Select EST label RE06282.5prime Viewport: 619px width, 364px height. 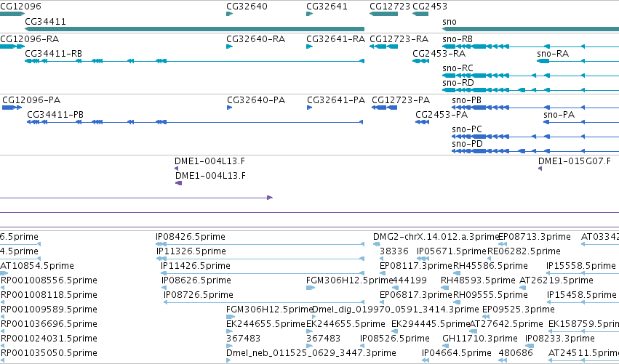pyautogui.click(x=524, y=251)
